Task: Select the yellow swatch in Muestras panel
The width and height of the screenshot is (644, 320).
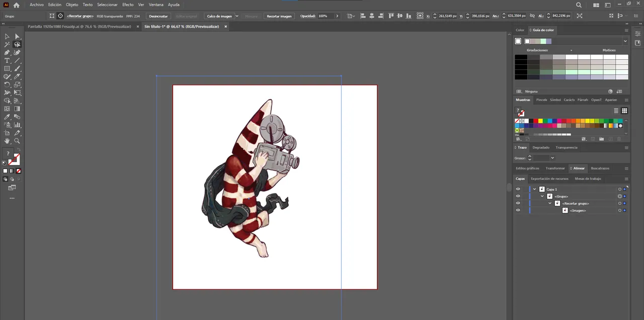Action: [540, 121]
